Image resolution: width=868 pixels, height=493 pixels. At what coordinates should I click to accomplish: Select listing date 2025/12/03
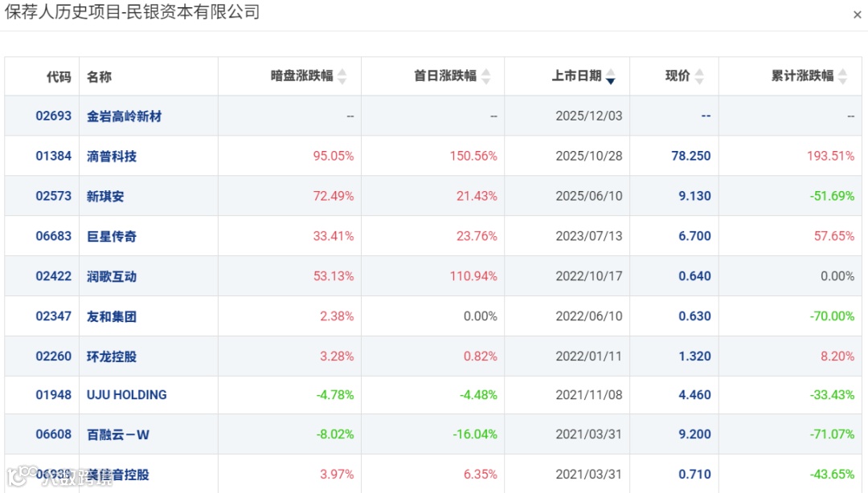coord(589,116)
